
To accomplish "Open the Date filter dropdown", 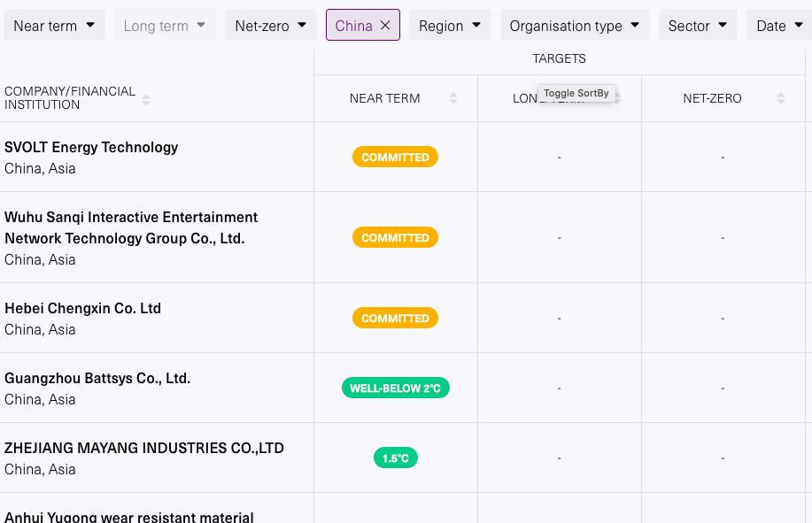I will [x=779, y=26].
